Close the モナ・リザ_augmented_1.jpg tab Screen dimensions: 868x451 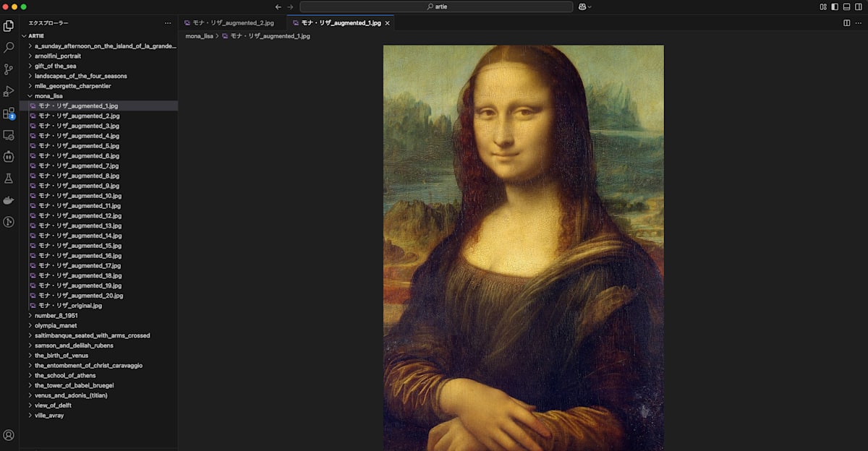[x=387, y=23]
